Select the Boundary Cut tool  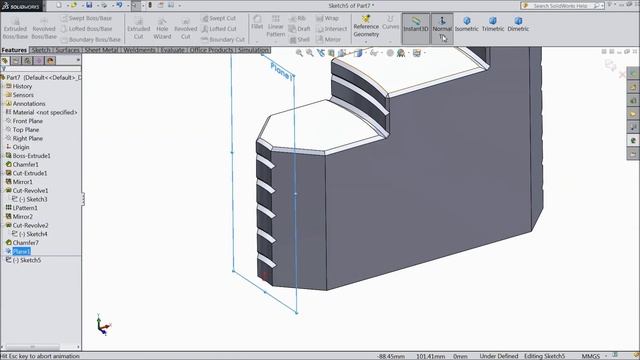223,40
